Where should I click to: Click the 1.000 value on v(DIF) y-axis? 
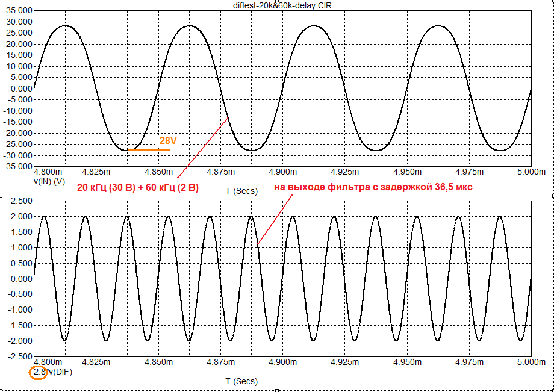click(20, 247)
